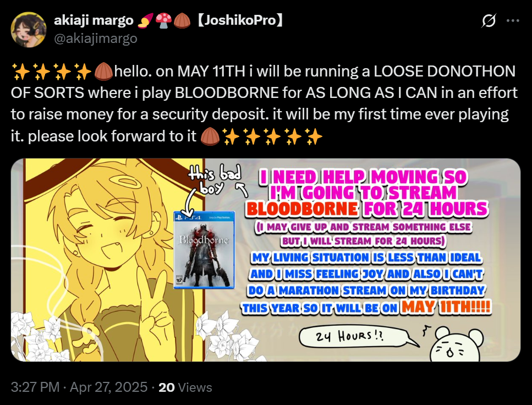Click the orange 'MAY 11TH!!!!' text in the image
This screenshot has height=405, width=532.
click(446, 307)
